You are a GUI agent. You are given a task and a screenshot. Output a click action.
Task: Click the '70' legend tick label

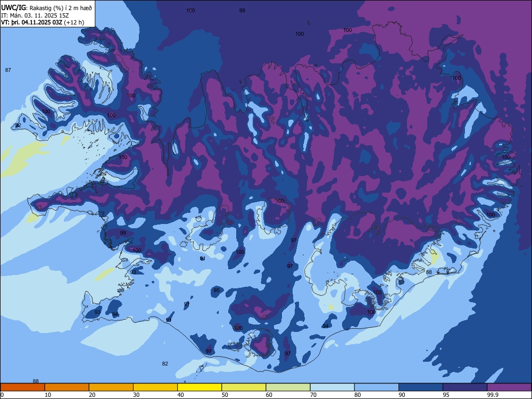tap(313, 395)
